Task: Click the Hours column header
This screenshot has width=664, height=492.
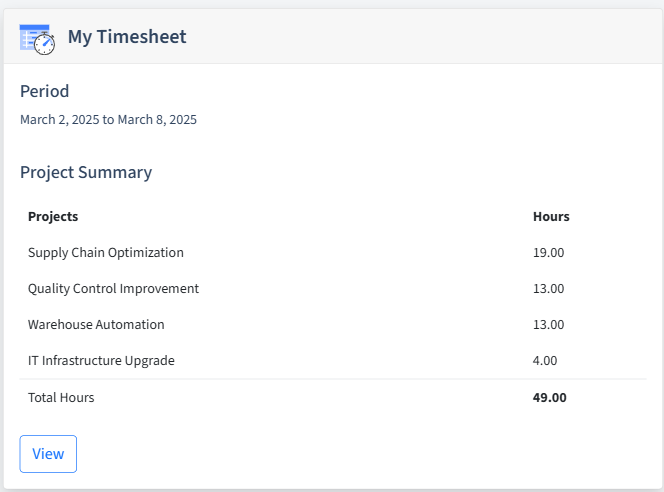Action: [x=551, y=216]
